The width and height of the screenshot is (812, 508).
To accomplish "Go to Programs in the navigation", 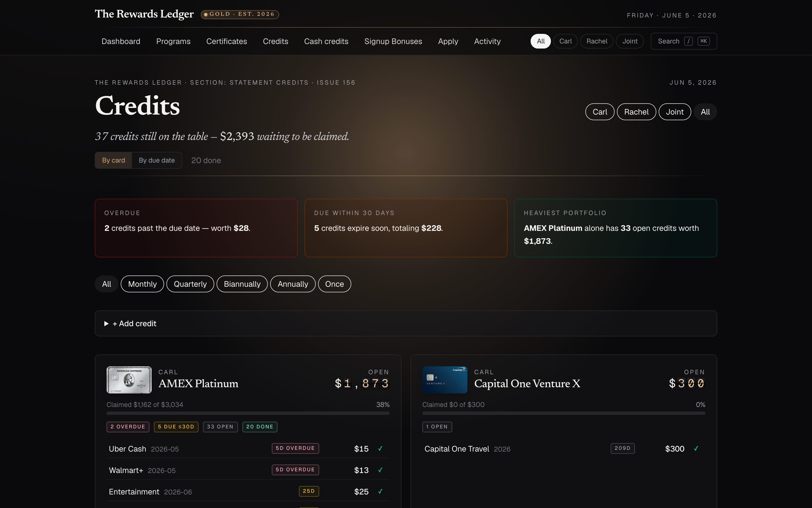I will coord(173,41).
